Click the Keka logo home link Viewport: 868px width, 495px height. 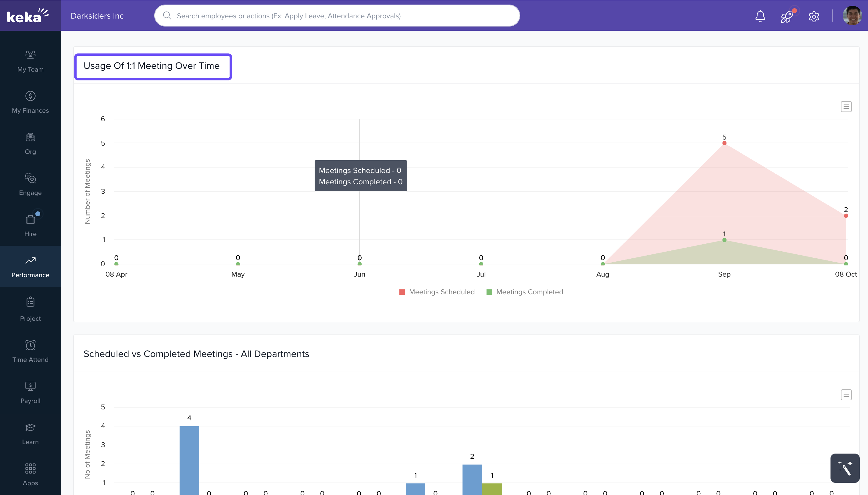pos(28,16)
